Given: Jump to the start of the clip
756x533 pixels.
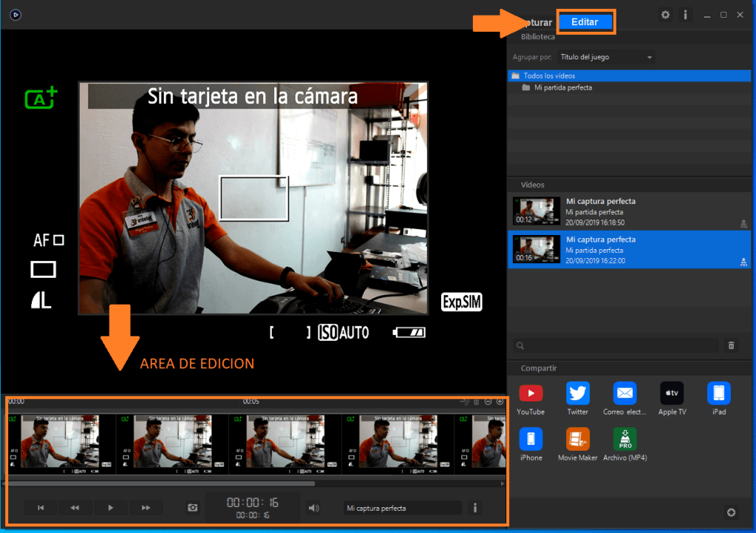Looking at the screenshot, I should coord(41,508).
